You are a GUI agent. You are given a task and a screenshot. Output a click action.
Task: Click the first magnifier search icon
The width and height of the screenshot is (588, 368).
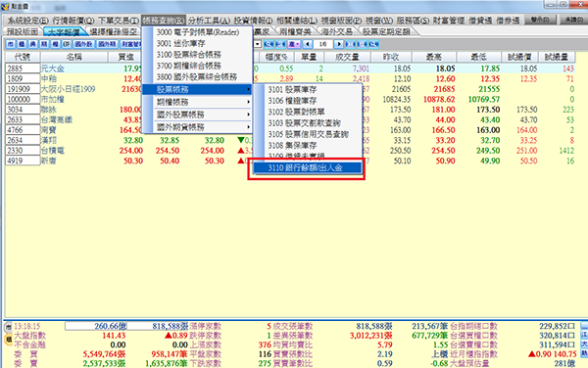click(269, 44)
